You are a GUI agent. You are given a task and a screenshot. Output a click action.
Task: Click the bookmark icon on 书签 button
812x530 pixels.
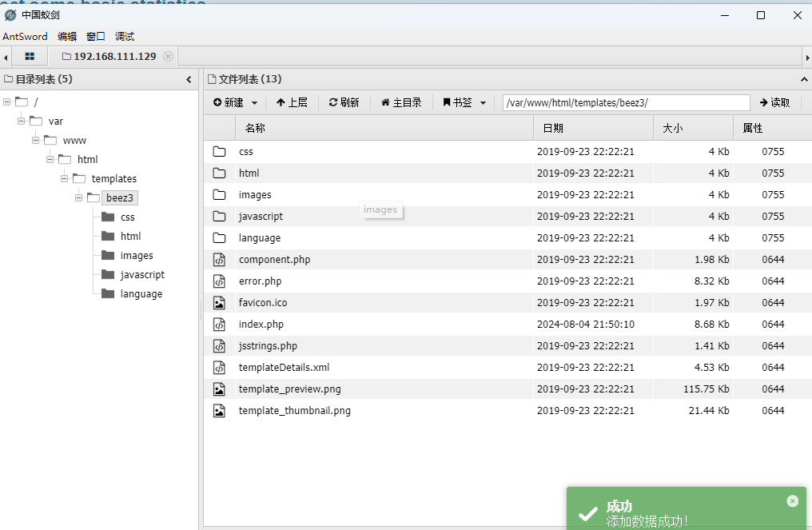click(x=448, y=102)
